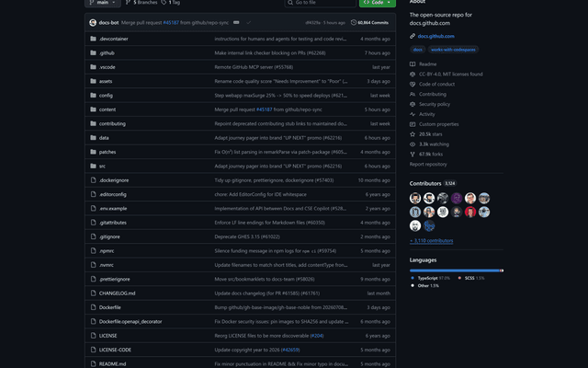
Task: Click the data folder icon
Action: tap(93, 137)
